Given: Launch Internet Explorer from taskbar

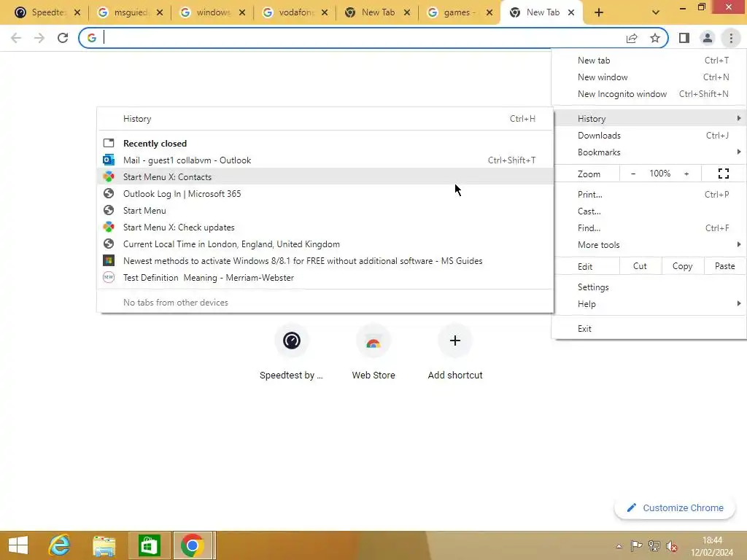Looking at the screenshot, I should (x=59, y=545).
